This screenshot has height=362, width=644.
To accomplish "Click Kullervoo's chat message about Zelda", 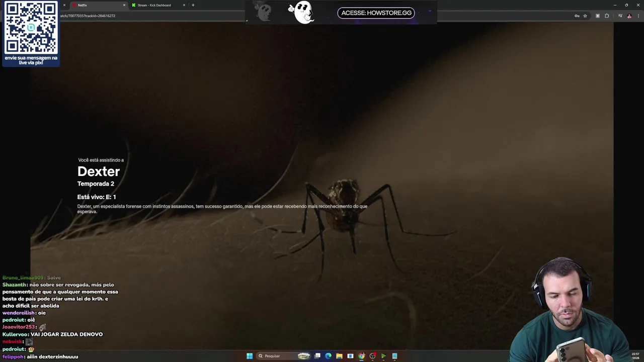I will click(52, 334).
